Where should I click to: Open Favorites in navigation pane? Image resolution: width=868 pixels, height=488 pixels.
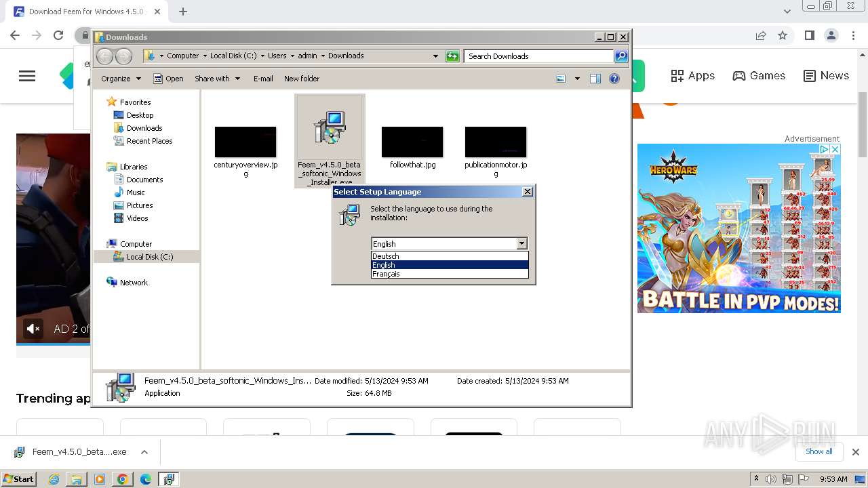click(135, 102)
